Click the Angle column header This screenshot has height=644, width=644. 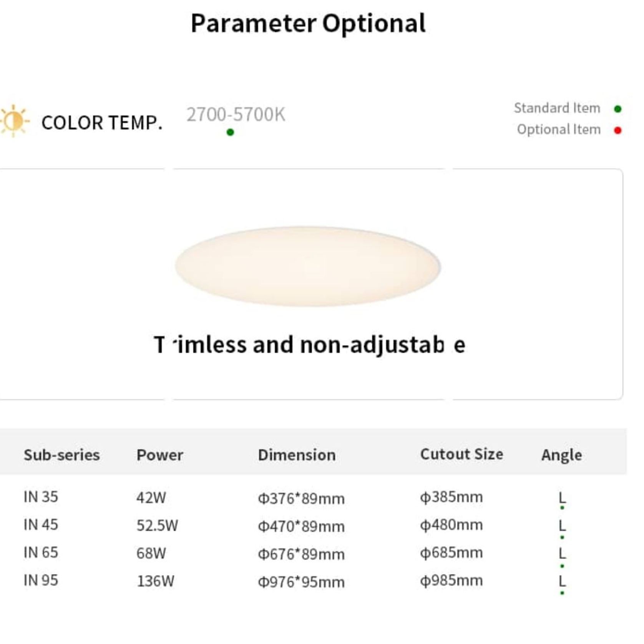point(561,456)
